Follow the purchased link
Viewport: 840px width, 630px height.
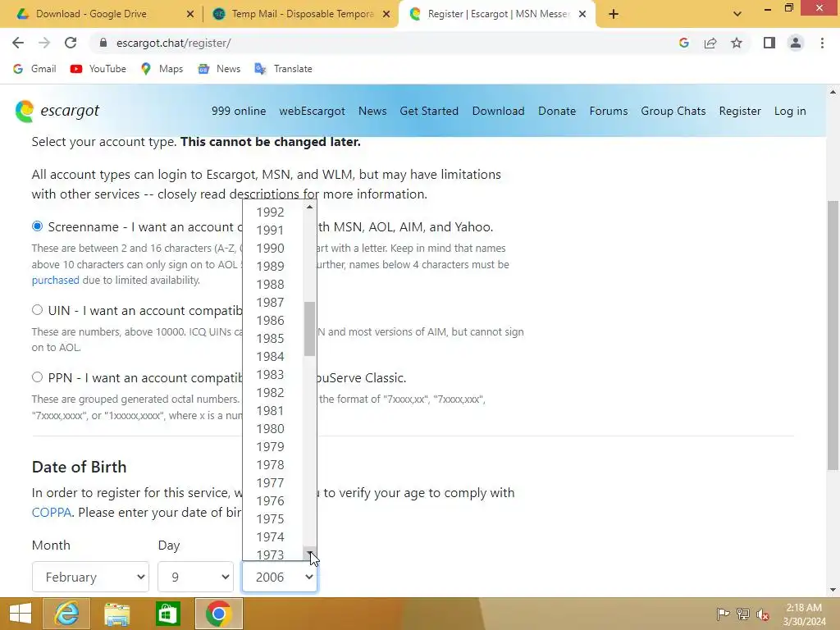[55, 281]
